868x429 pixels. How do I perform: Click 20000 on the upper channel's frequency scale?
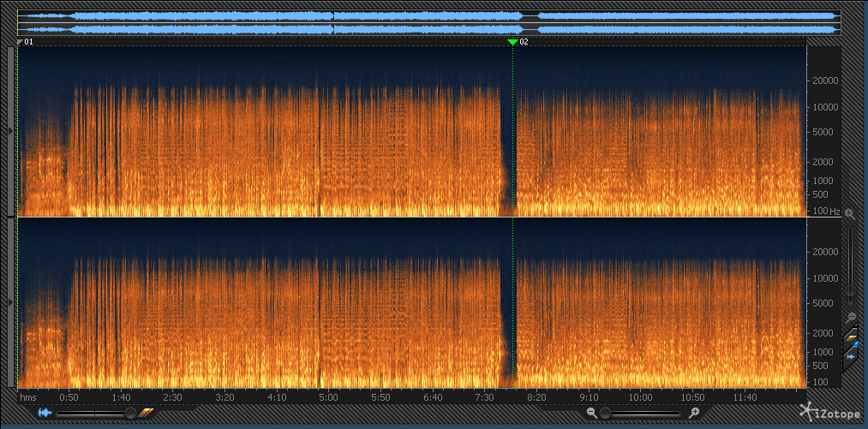click(x=823, y=80)
